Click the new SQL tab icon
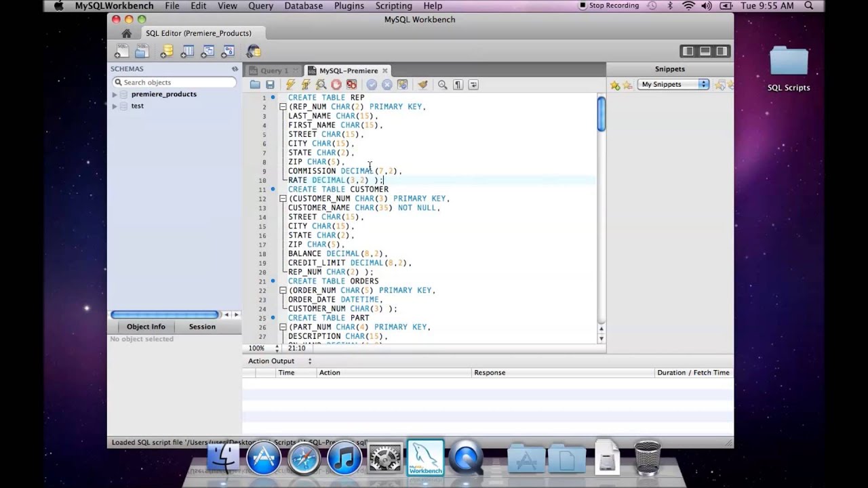 pyautogui.click(x=121, y=51)
